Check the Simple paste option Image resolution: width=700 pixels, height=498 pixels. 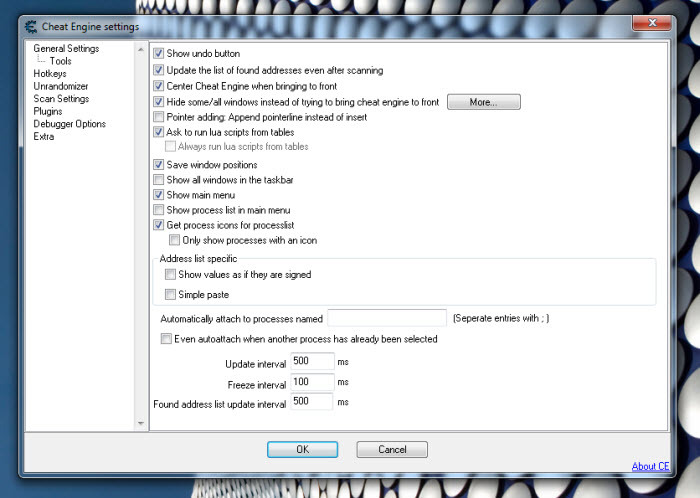[170, 295]
